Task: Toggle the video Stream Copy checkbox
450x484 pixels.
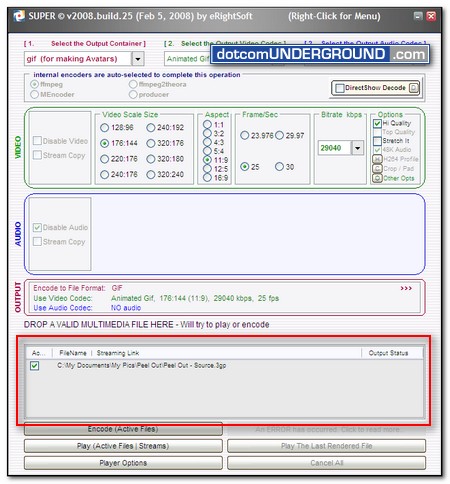Action: click(37, 155)
